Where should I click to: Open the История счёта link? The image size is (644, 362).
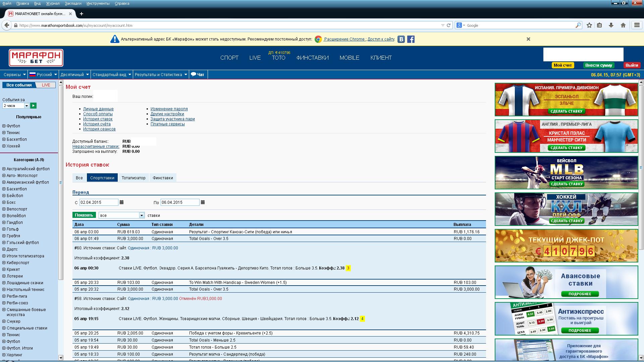pos(97,124)
